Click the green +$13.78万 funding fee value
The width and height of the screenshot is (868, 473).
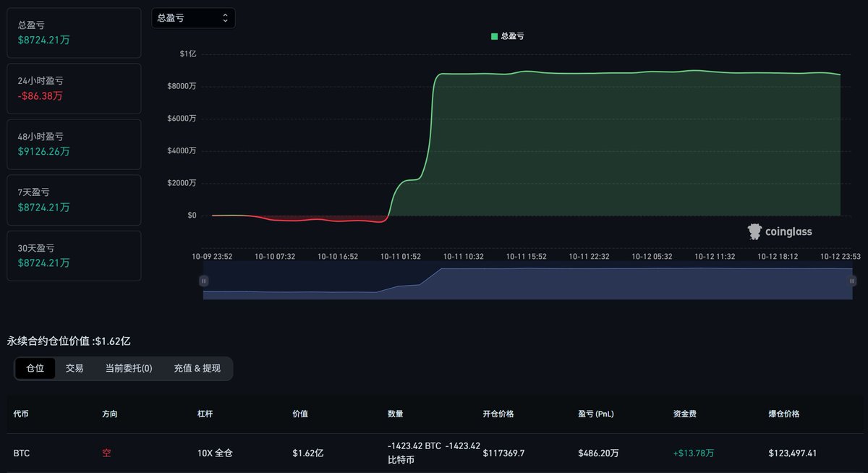(693, 452)
